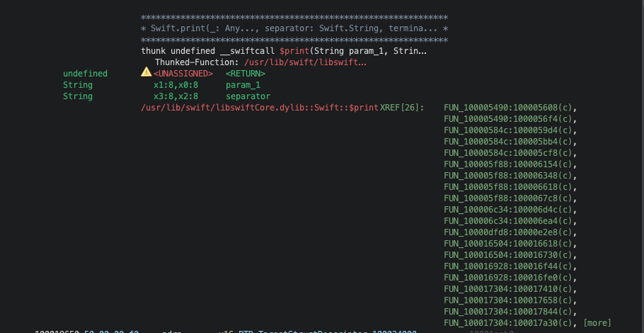Image resolution: width=644 pixels, height=333 pixels.
Task: Open last listed XREF FUN_100017304:100017a30(c)
Action: pos(508,322)
